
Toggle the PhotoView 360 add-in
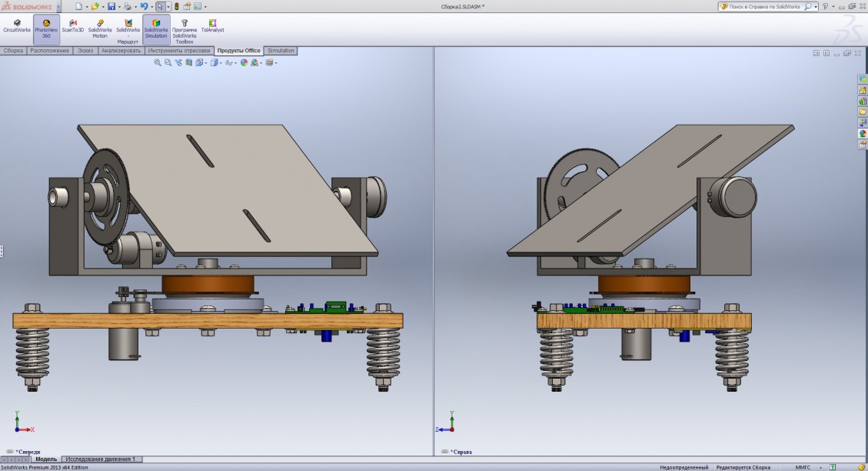(46, 28)
